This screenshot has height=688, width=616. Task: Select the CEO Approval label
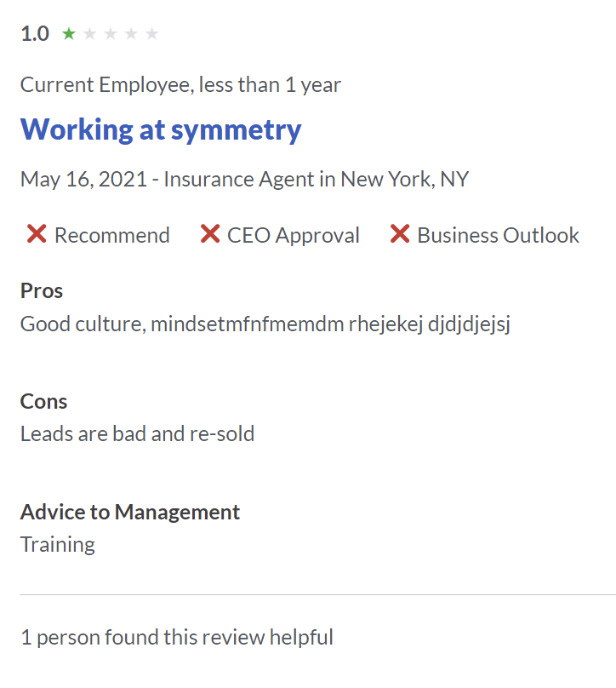click(294, 235)
